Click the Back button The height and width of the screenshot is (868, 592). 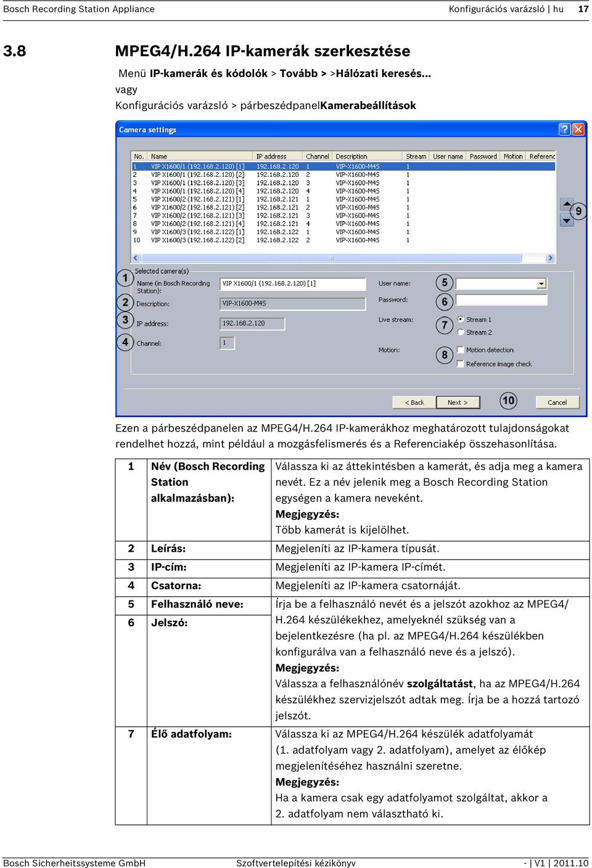[x=414, y=403]
